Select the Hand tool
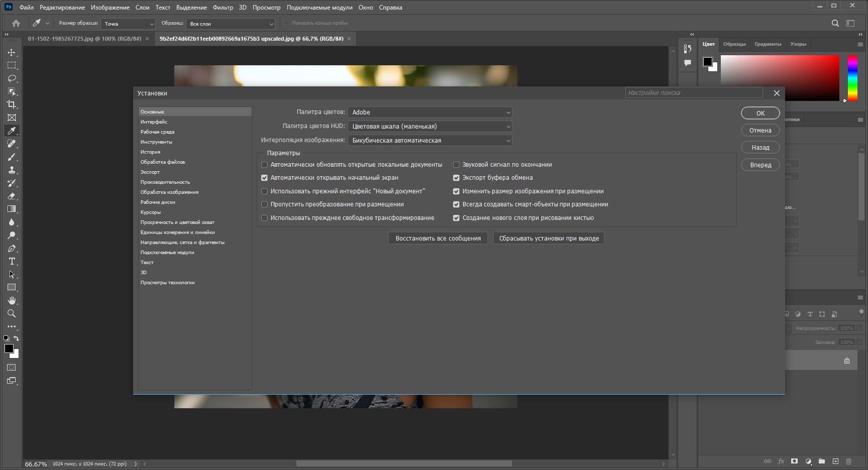 12,300
